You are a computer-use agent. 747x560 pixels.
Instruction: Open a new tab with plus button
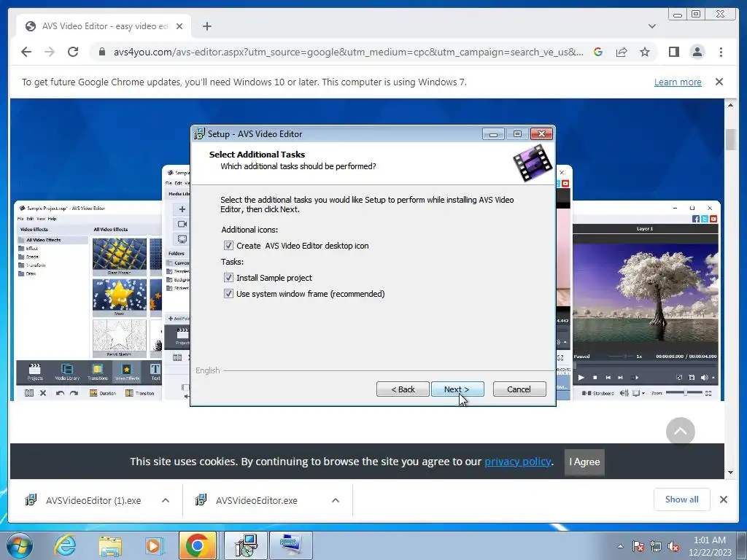(206, 26)
